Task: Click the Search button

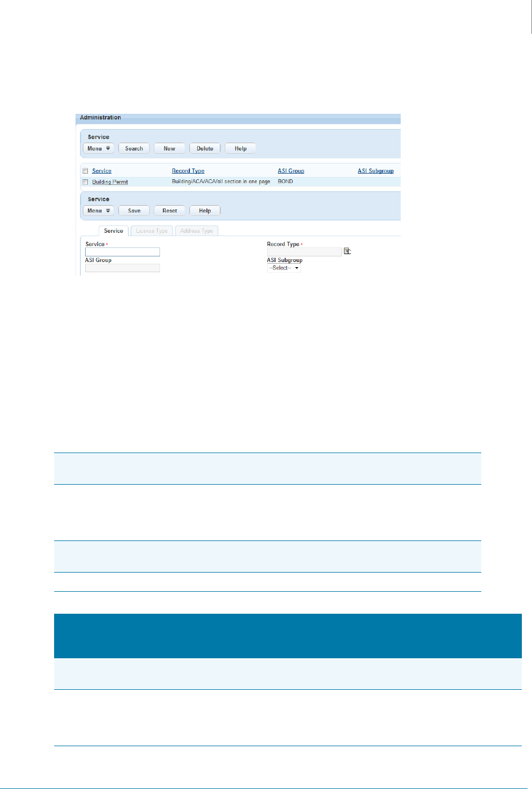Action: (134, 149)
